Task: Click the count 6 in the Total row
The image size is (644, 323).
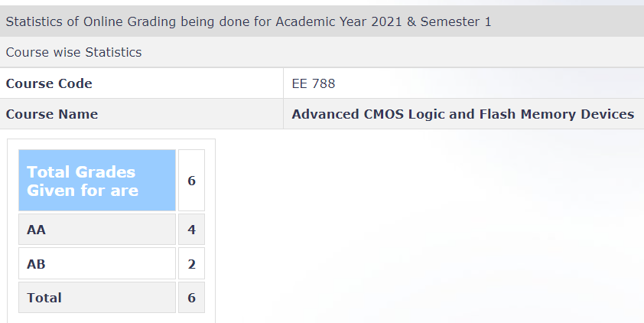Action: (x=191, y=298)
